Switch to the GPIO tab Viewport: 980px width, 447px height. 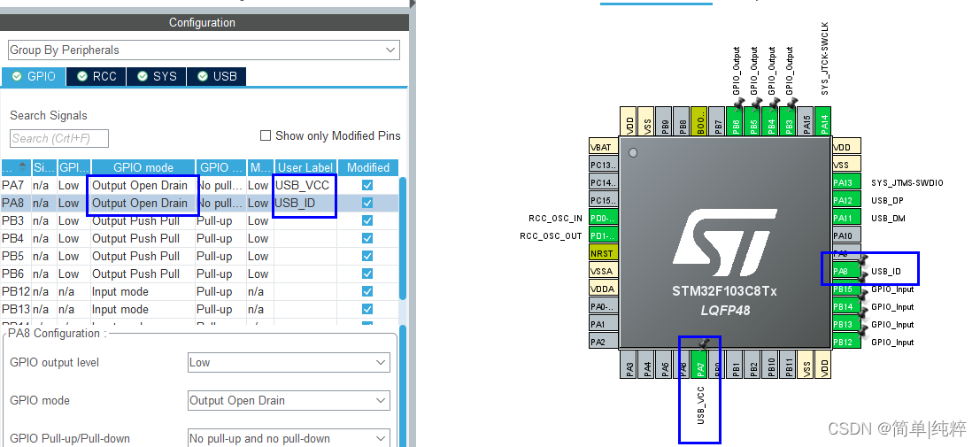[33, 76]
